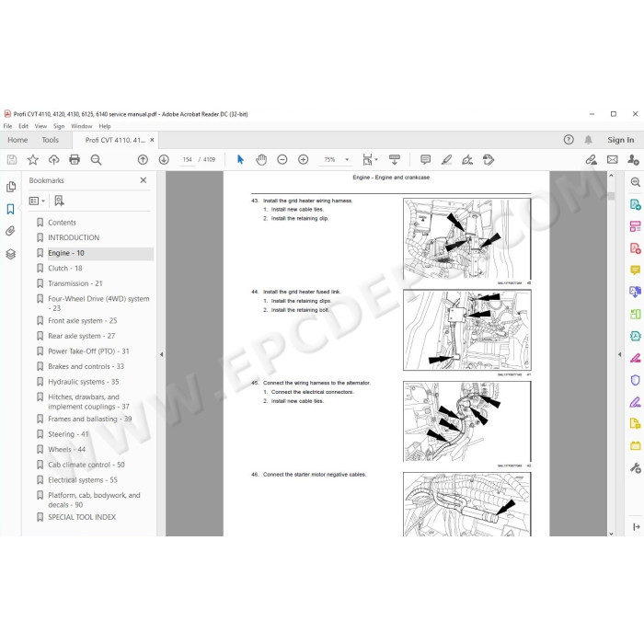The height and width of the screenshot is (644, 644).
Task: Click the sign document pen icon
Action: tap(467, 160)
